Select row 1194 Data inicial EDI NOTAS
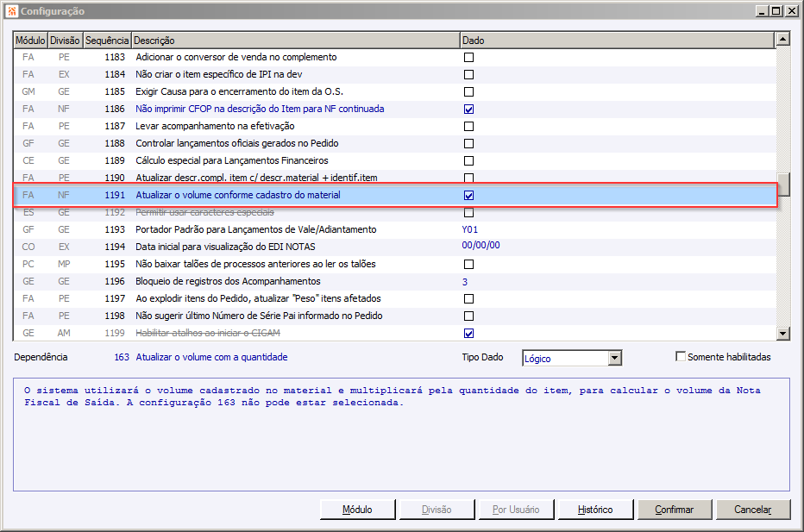Viewport: 804px width, 532px height. 393,247
